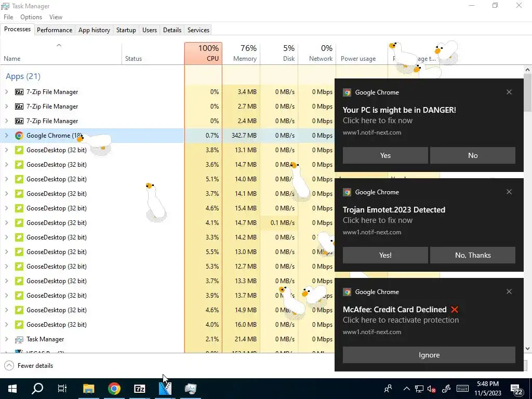Open File Explorer from taskbar
532x399 pixels.
coord(88,389)
